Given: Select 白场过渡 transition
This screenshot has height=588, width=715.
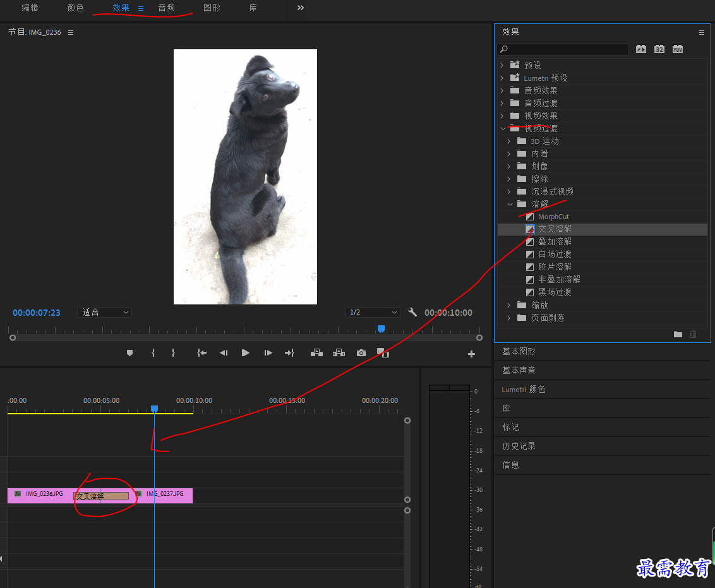Looking at the screenshot, I should [x=555, y=255].
